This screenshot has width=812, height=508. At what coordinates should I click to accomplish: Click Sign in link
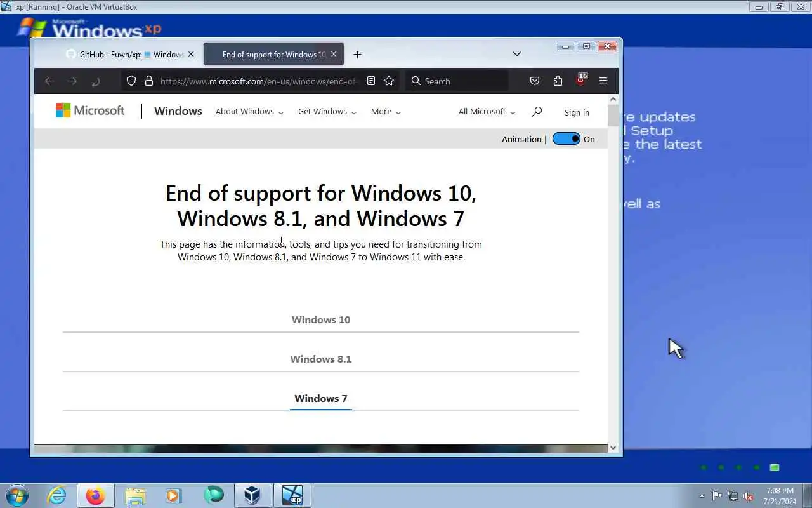tap(577, 112)
